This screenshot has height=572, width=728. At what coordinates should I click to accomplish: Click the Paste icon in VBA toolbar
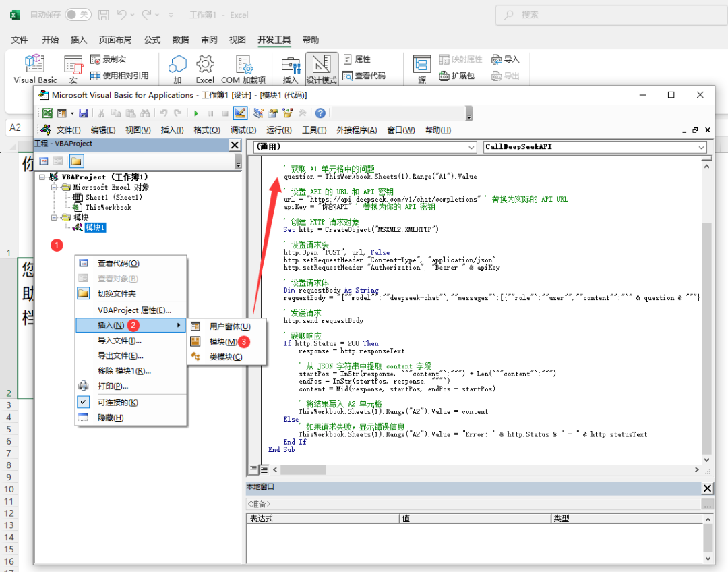pyautogui.click(x=131, y=113)
